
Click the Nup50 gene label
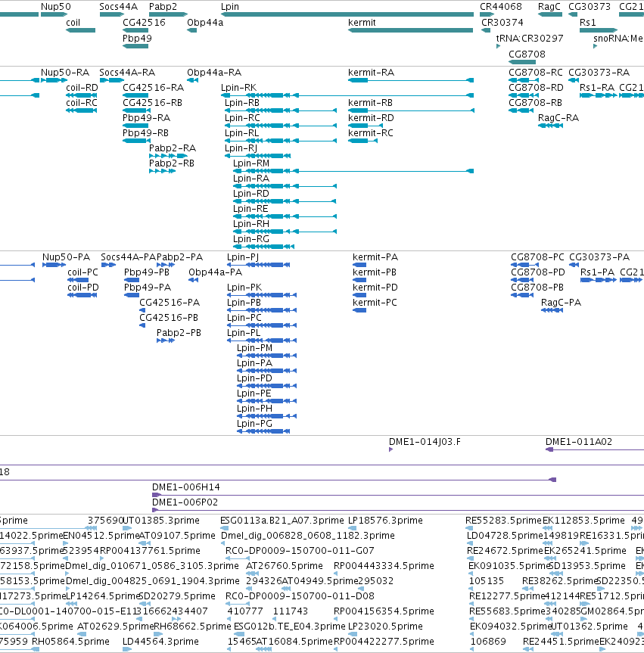[x=56, y=7]
